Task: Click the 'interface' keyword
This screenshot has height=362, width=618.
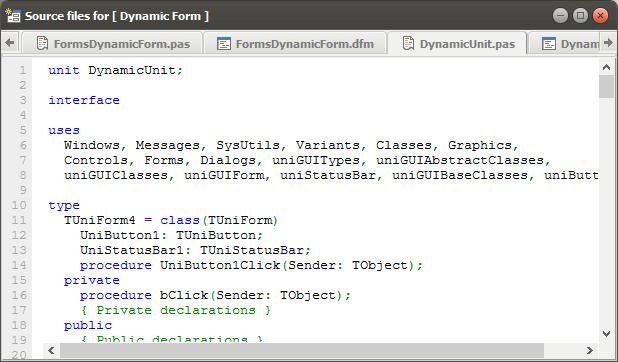Action: 84,100
